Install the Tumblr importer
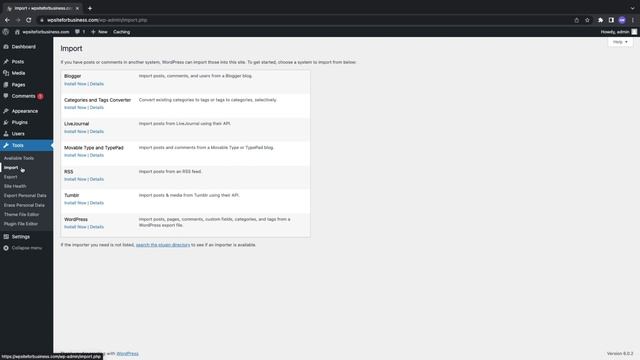The image size is (640, 360). tap(75, 203)
